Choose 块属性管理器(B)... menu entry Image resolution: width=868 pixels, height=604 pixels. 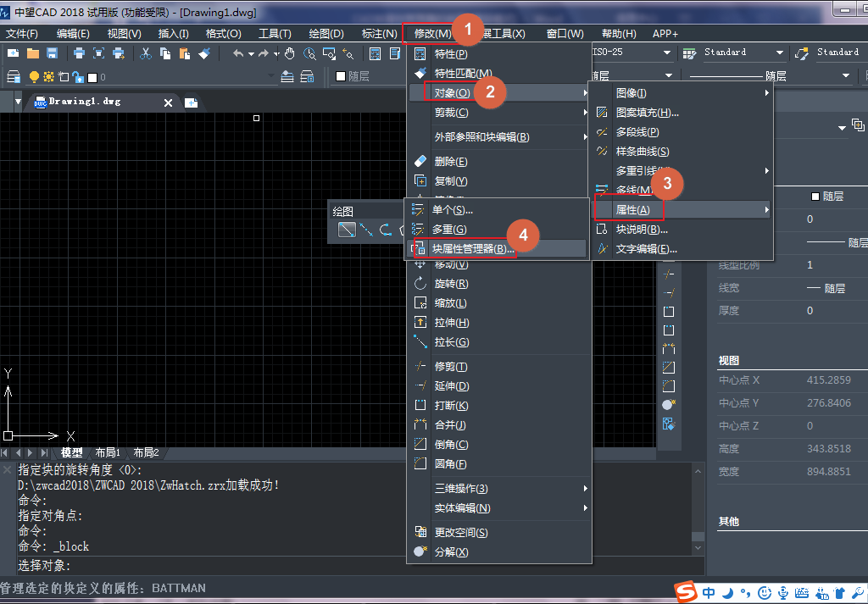coord(473,249)
